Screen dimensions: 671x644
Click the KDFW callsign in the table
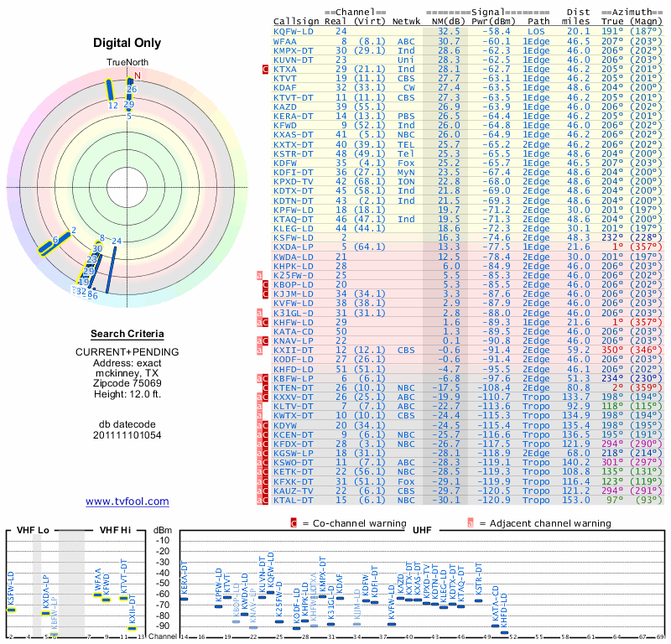pyautogui.click(x=285, y=163)
